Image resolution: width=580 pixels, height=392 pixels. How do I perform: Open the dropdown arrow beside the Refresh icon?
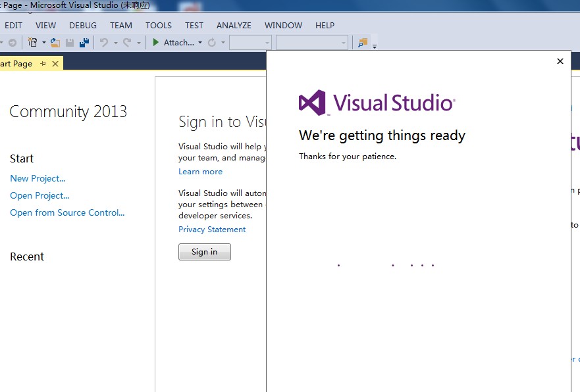pyautogui.click(x=223, y=43)
